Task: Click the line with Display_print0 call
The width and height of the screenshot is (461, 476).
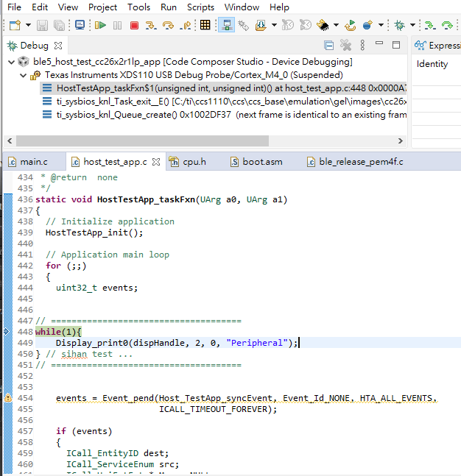Action: 248,343
